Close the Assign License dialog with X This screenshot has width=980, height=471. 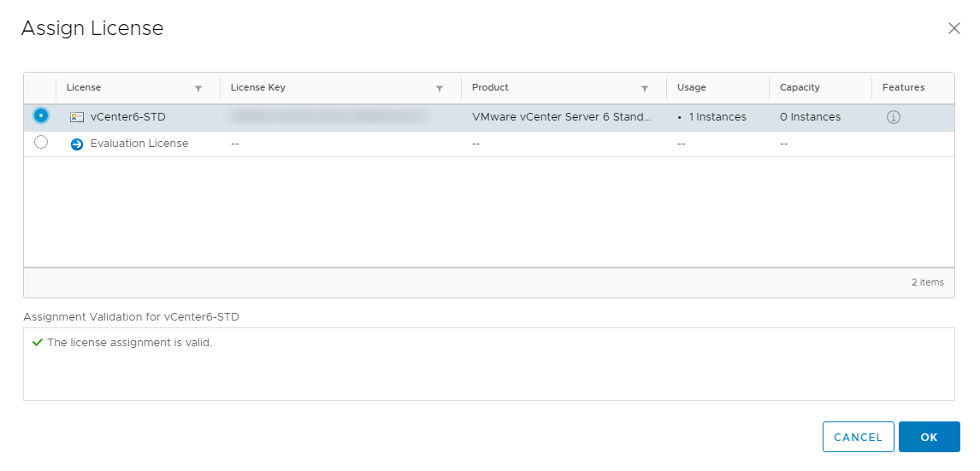[954, 28]
